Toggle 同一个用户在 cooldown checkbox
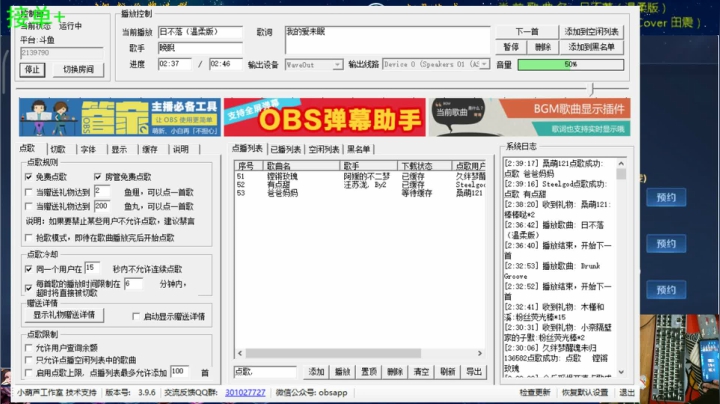This screenshot has height=404, width=720. point(28,269)
